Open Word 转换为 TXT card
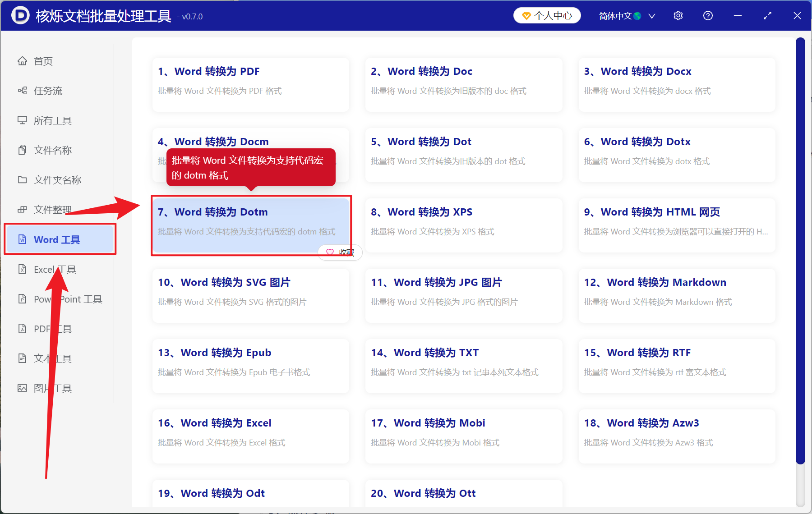 click(x=464, y=366)
